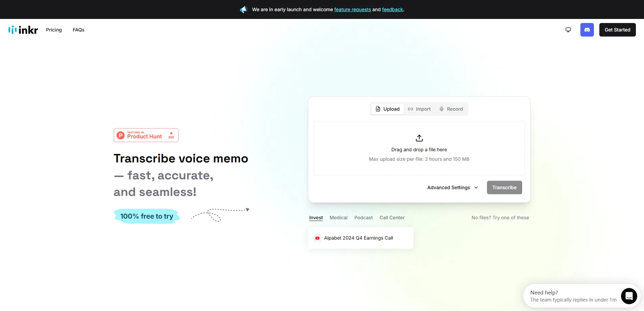This screenshot has width=644, height=311.
Task: Click the Import link icon
Action: pos(410,109)
